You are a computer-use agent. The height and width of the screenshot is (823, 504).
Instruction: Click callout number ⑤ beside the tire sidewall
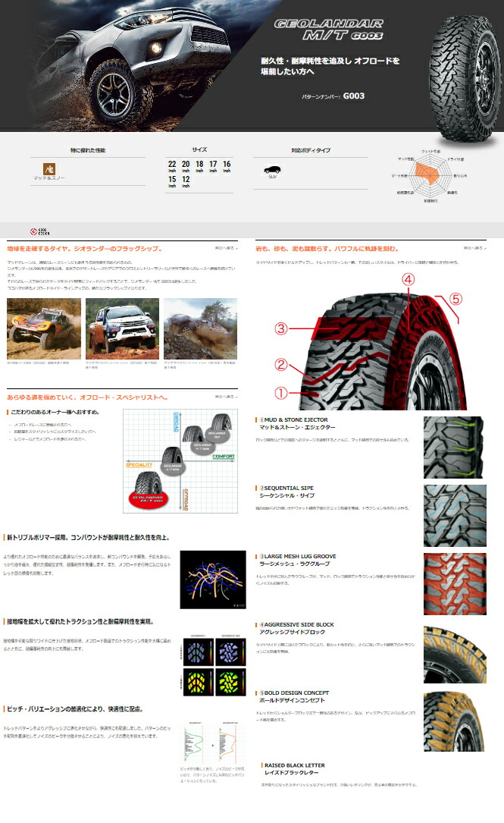455,299
